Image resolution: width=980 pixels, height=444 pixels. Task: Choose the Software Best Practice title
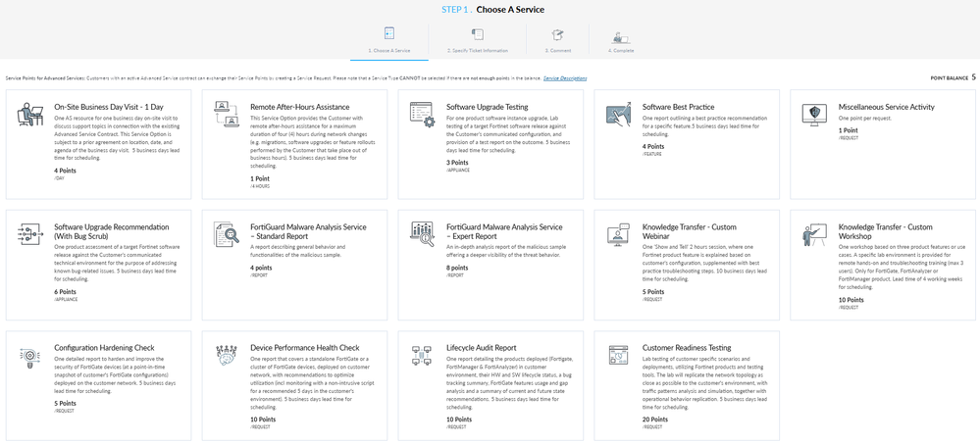(678, 107)
